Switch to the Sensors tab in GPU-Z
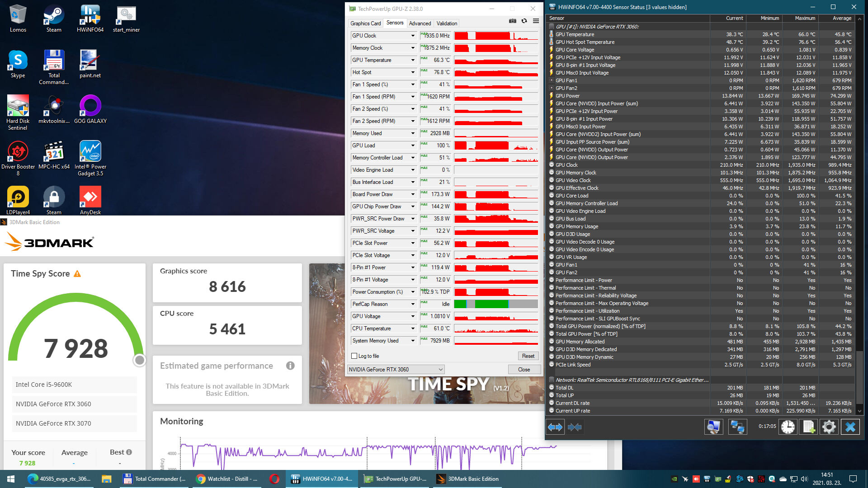The width and height of the screenshot is (868, 488). pyautogui.click(x=395, y=23)
